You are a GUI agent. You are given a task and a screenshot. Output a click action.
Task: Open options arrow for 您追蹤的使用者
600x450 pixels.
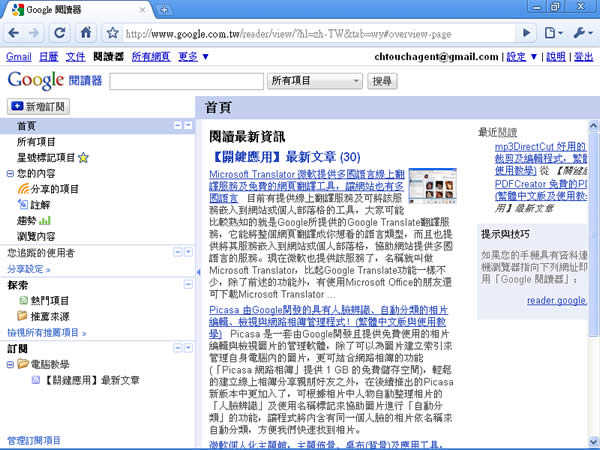(188, 252)
